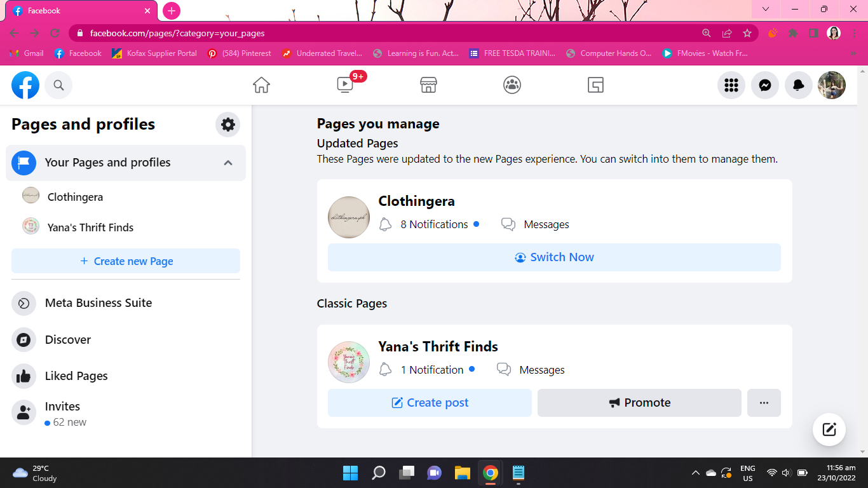Click Yana's Thrift Finds avatar in main card
Viewport: 868px width, 488px height.
[349, 362]
